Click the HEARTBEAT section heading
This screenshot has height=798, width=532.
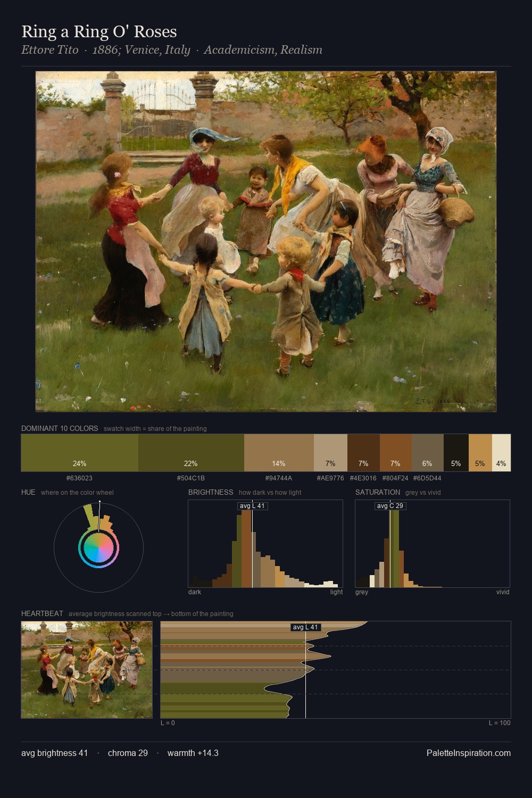coord(42,613)
